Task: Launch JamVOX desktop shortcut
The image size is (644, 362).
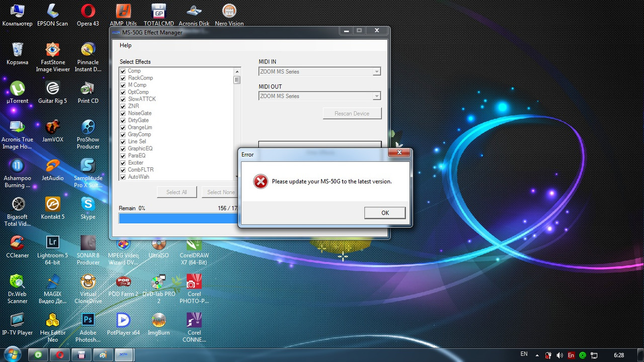Action: click(52, 131)
